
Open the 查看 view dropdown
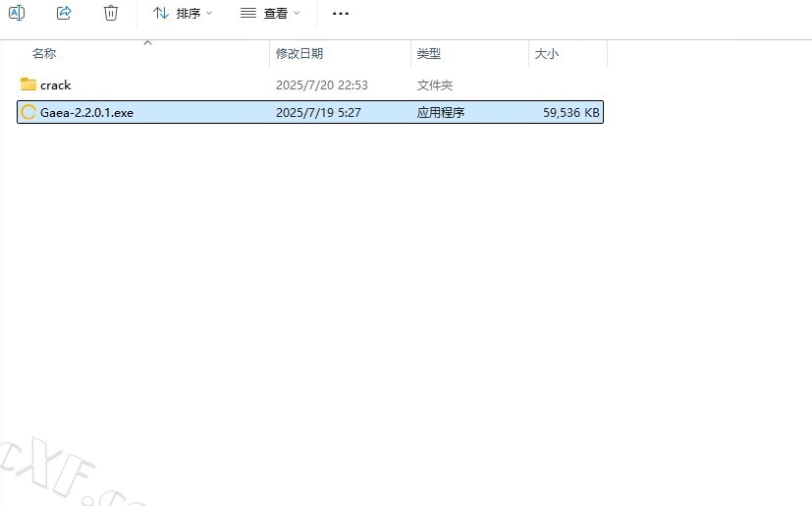pyautogui.click(x=270, y=13)
